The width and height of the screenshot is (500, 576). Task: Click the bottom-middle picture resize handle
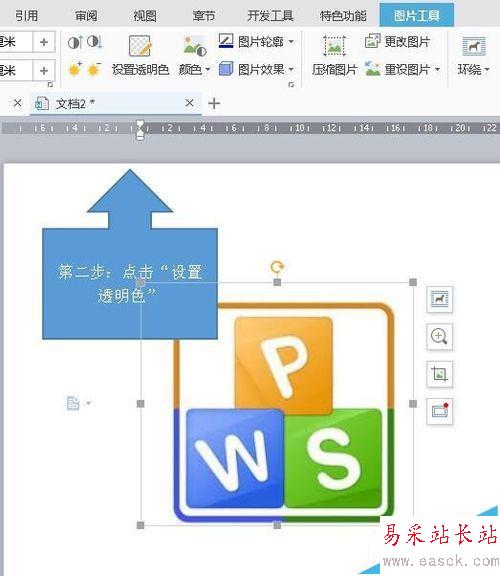277,525
